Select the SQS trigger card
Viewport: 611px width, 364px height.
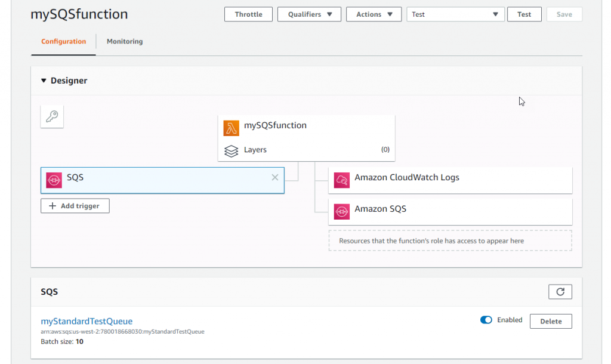click(x=162, y=180)
